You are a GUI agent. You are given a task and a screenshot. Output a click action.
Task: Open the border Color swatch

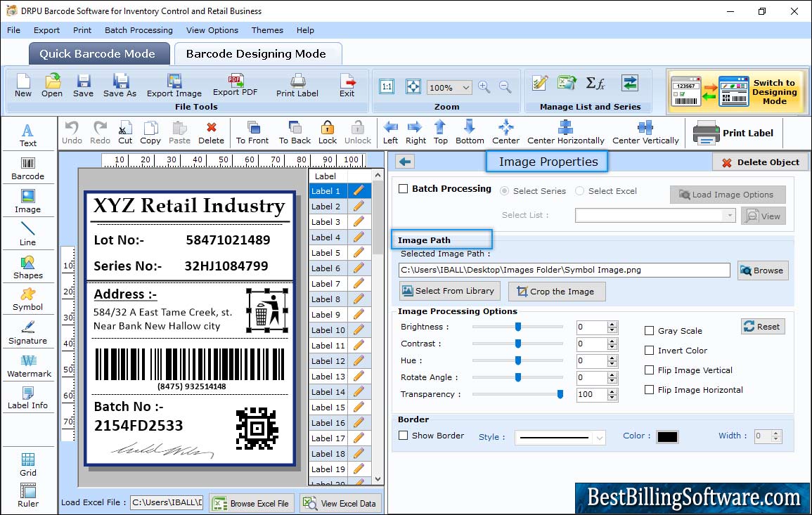click(667, 437)
